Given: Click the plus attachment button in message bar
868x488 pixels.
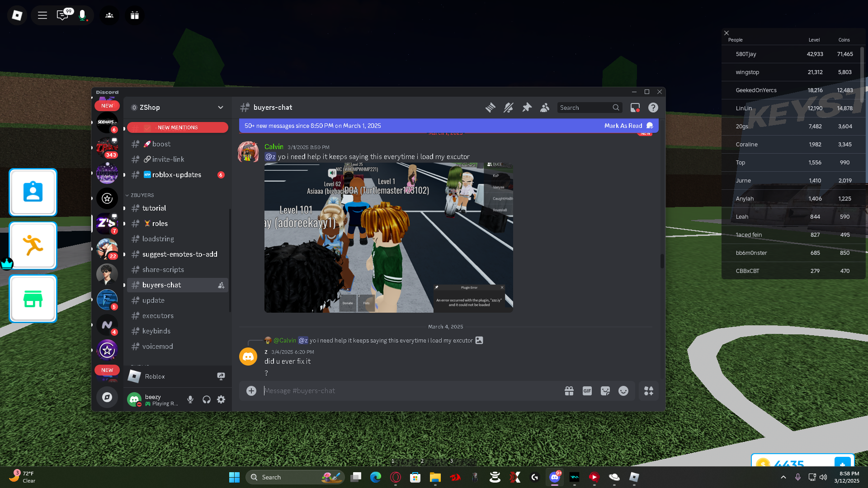Looking at the screenshot, I should coord(251,391).
